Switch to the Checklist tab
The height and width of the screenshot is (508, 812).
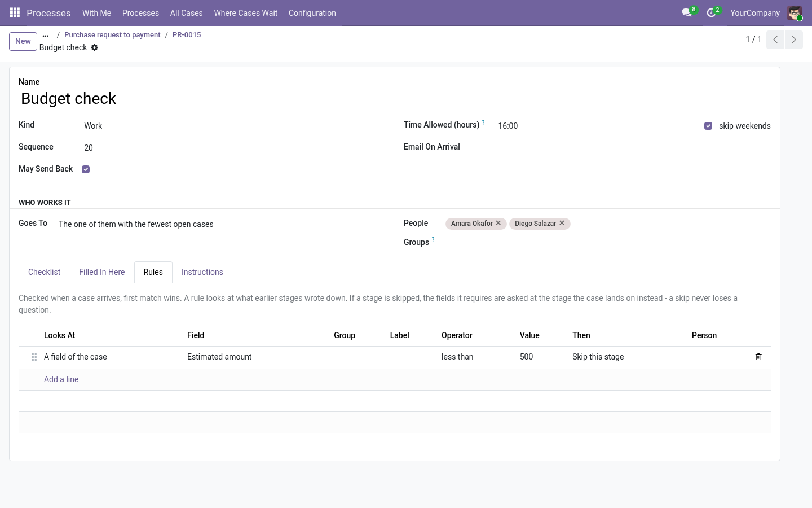(x=45, y=272)
